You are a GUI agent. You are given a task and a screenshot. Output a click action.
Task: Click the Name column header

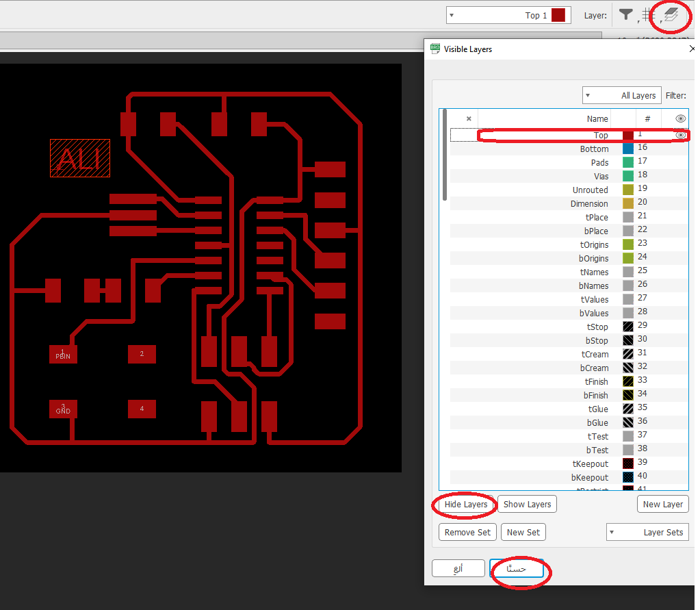coord(597,119)
